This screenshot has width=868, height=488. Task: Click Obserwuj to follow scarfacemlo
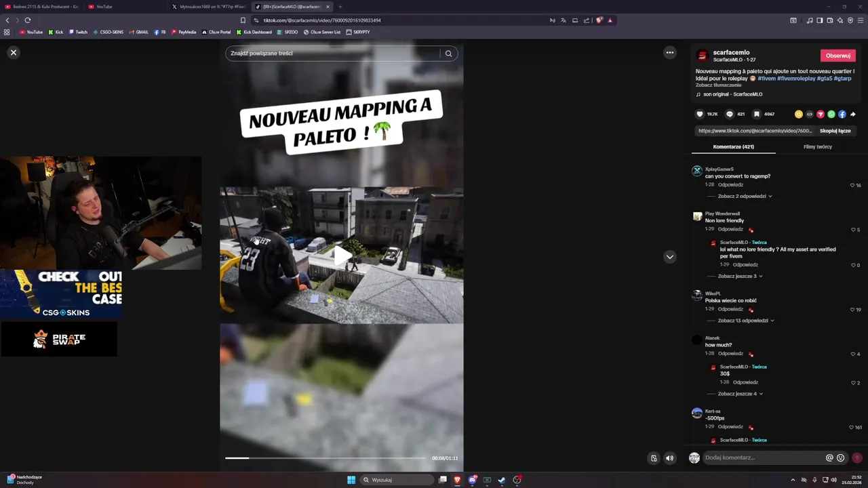837,56
